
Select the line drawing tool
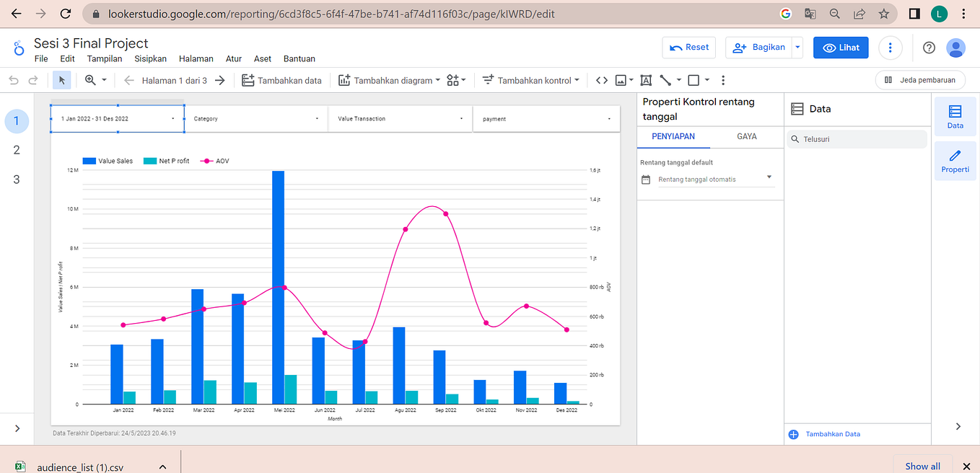(665, 80)
